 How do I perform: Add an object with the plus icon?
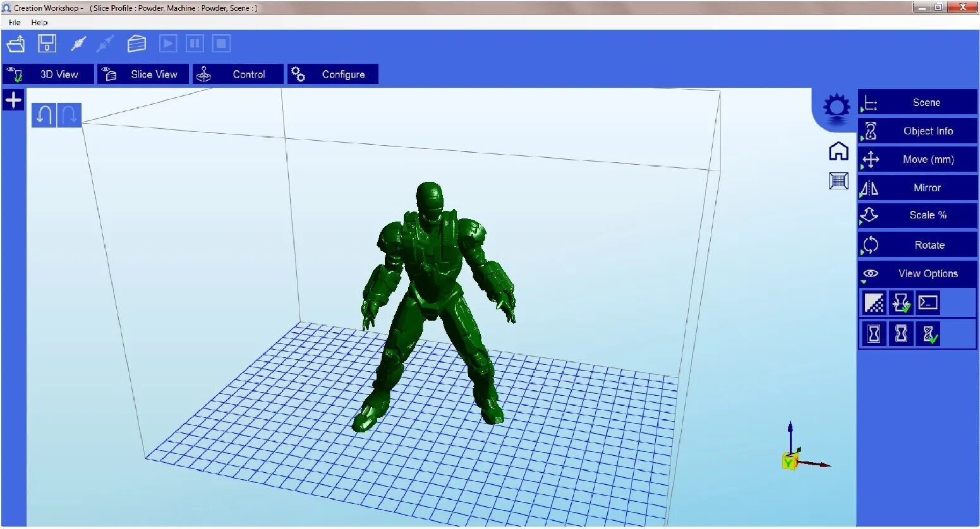[x=13, y=100]
